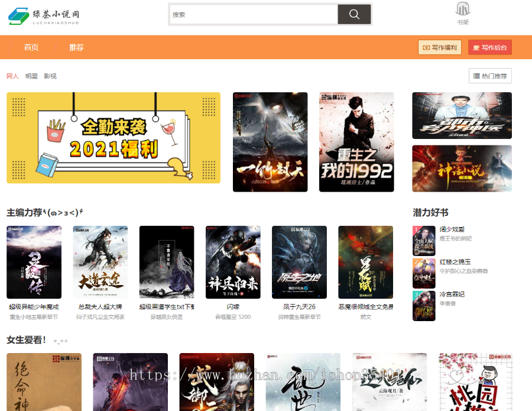Click the 超级异能少年魔戒 title link
Screen dimensions: 532x411
34,307
